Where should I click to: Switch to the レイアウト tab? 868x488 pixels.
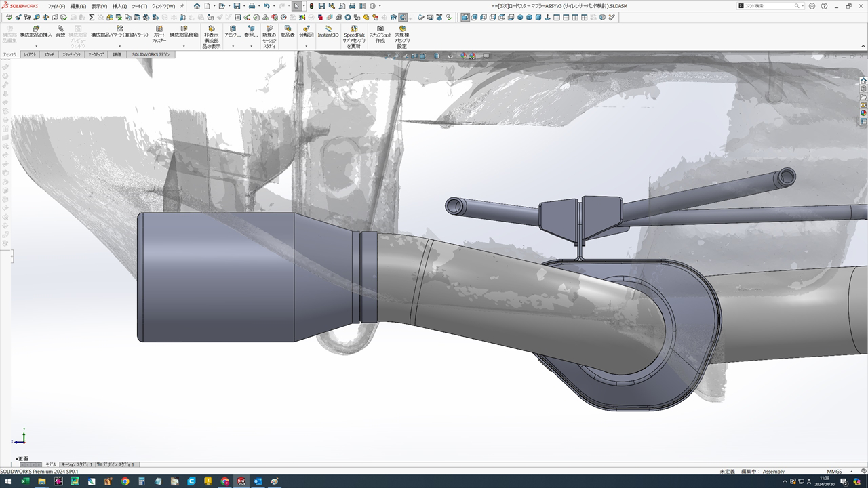30,54
